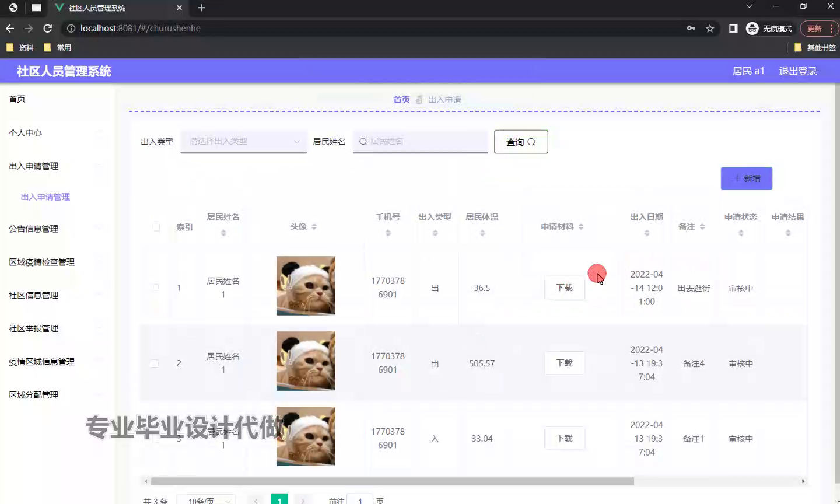This screenshot has height=504, width=840.
Task: Open the 资料 bookmarks folder
Action: 20,47
